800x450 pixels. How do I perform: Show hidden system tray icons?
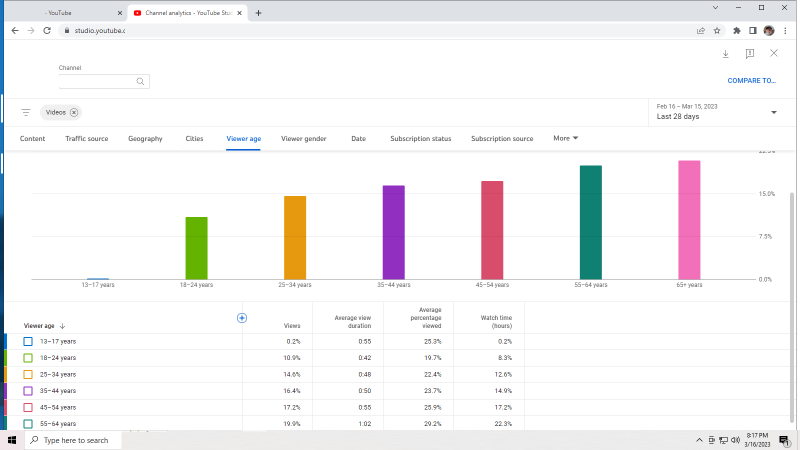[x=699, y=440]
